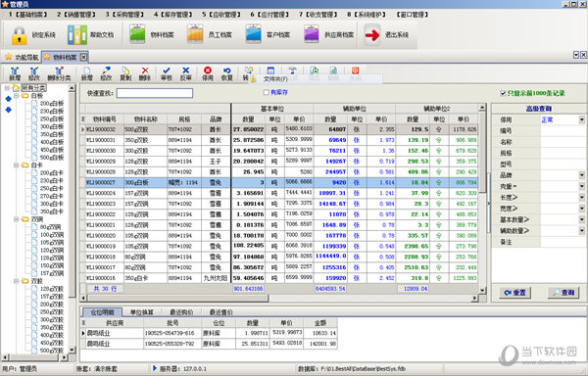The width and height of the screenshot is (588, 376).
Task: Open 8【系统维护】 menu
Action: click(367, 15)
